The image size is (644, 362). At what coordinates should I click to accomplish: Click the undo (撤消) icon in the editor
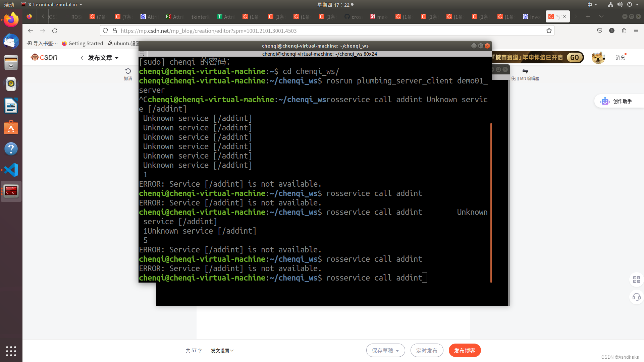[x=128, y=71]
